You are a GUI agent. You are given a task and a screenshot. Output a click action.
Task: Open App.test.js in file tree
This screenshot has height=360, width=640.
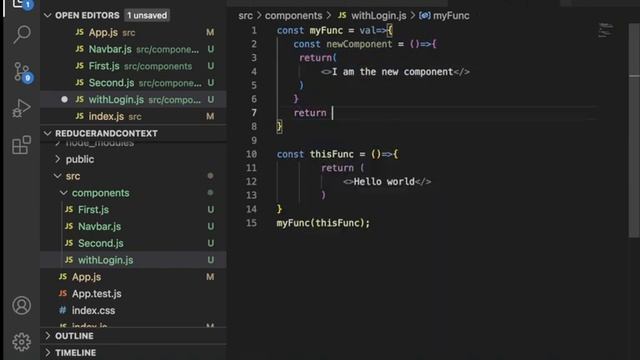coord(133,293)
